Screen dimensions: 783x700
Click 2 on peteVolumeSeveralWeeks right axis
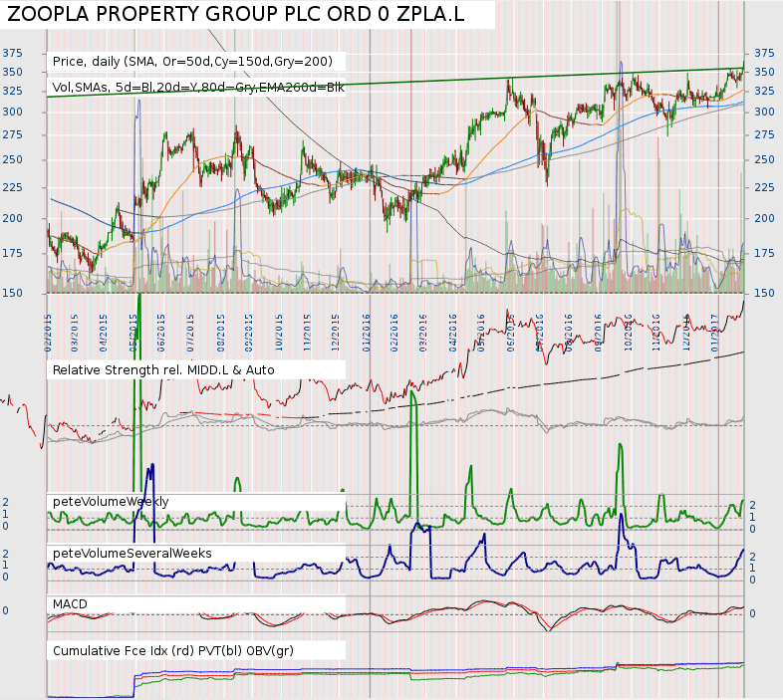point(752,557)
